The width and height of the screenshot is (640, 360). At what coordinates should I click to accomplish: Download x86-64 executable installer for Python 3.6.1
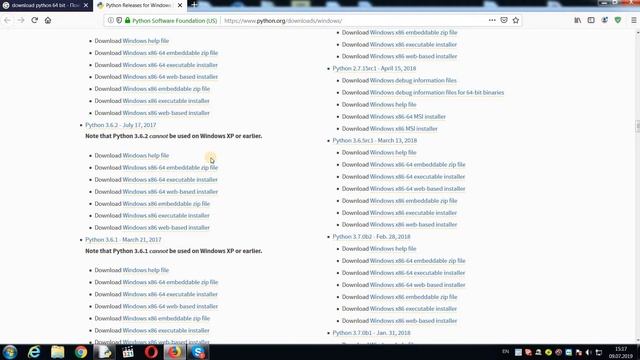pos(170,294)
